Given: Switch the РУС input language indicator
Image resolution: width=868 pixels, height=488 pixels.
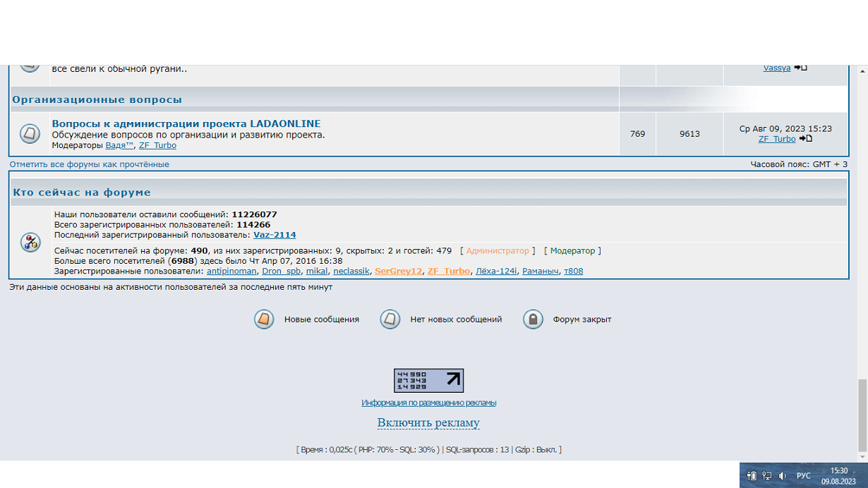Looking at the screenshot, I should click(804, 476).
